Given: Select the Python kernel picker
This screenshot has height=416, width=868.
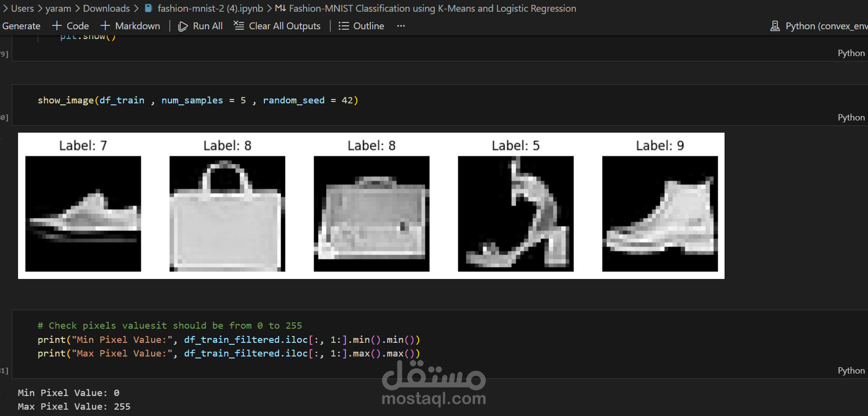Looking at the screenshot, I should tap(819, 26).
